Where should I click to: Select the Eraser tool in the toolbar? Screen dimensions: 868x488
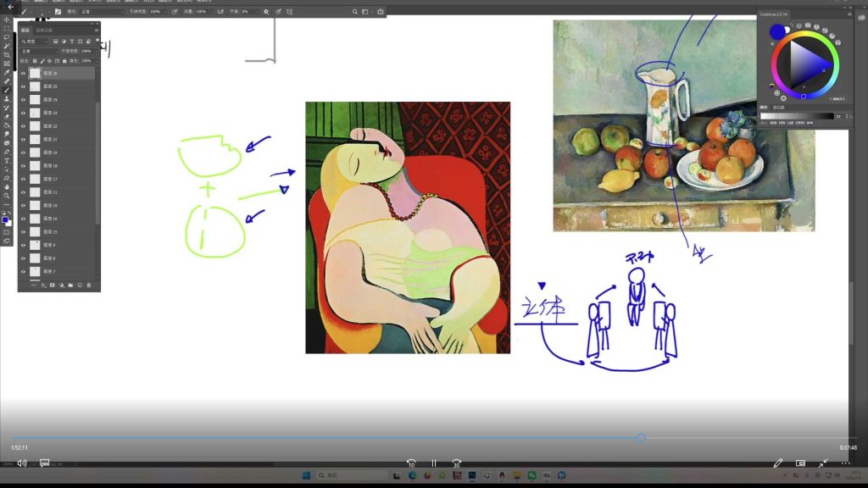(x=7, y=117)
